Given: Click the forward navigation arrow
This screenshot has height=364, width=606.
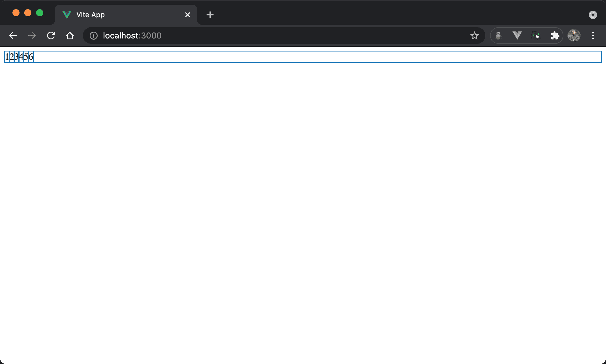Looking at the screenshot, I should [x=32, y=36].
